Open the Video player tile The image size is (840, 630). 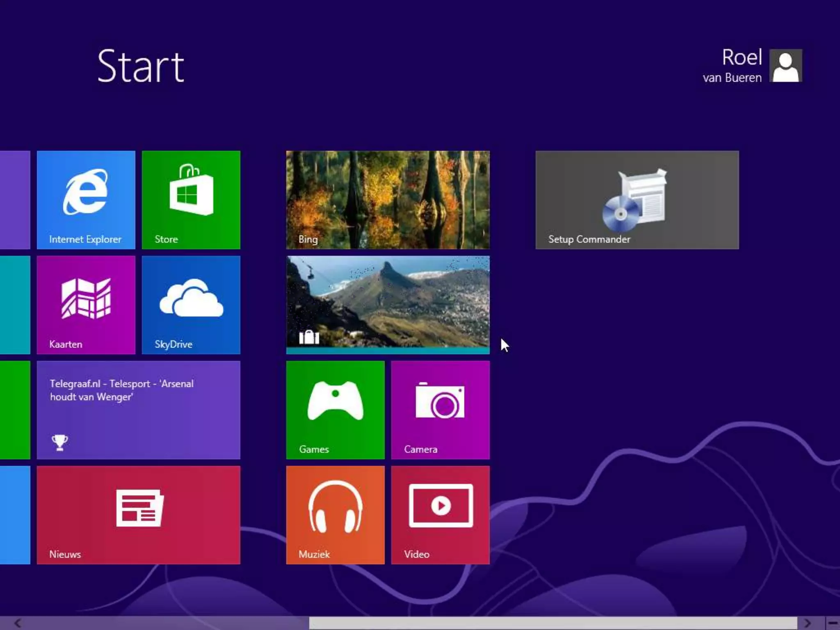(441, 515)
